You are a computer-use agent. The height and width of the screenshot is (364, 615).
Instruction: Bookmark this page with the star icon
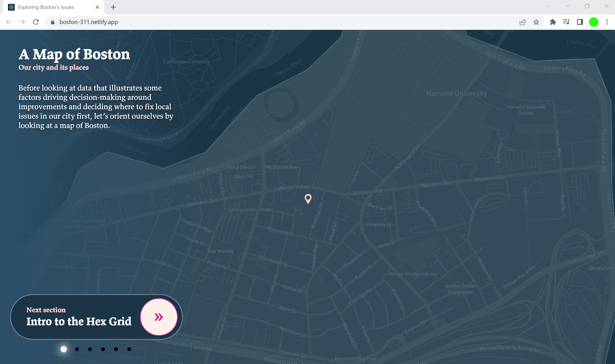(x=536, y=22)
